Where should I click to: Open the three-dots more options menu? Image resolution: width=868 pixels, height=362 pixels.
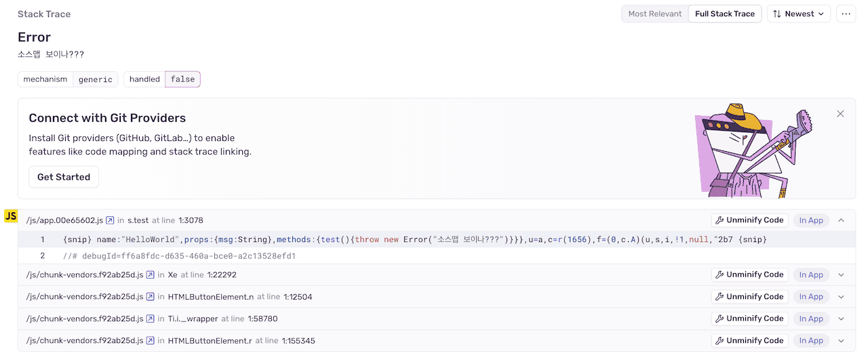[846, 14]
